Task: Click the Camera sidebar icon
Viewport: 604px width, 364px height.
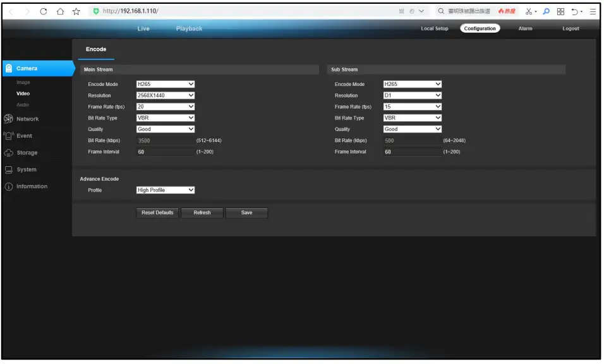Action: [x=9, y=68]
